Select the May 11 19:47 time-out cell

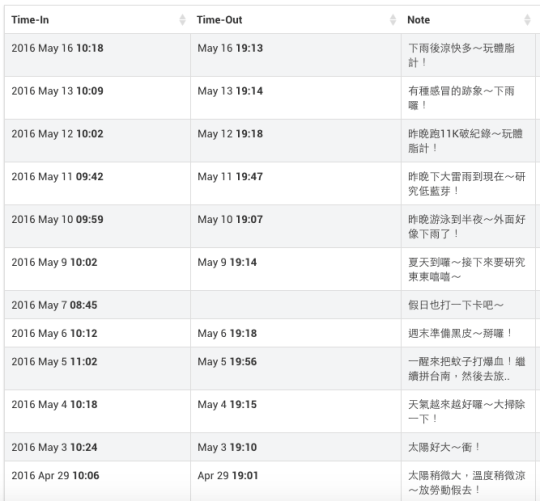pos(296,184)
